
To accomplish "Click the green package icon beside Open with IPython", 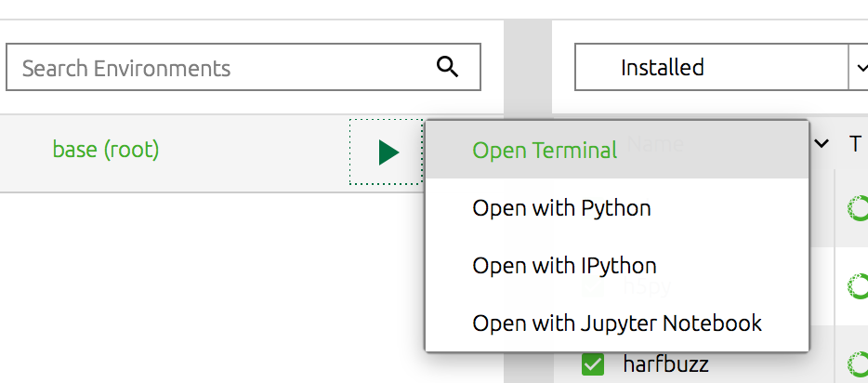I will tap(857, 285).
